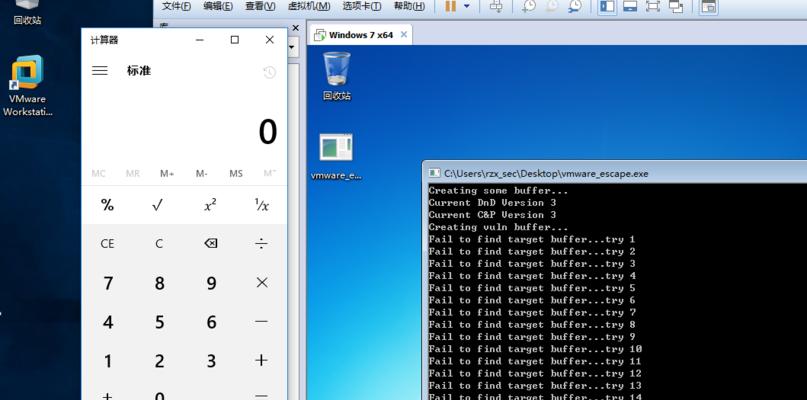Send Ctrl+Alt+Del to the guest
The height and width of the screenshot is (400, 807).
coord(496,6)
